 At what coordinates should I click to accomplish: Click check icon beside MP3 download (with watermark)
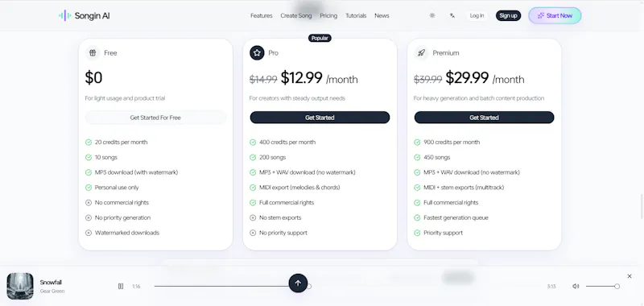(x=89, y=172)
